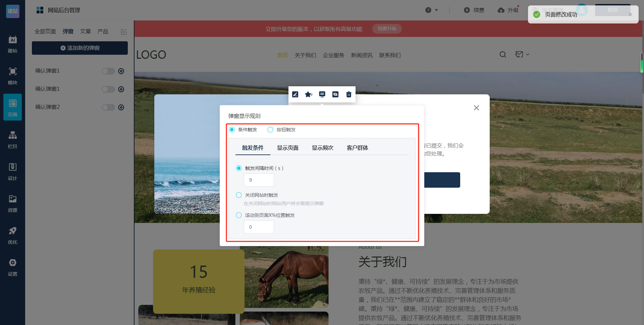This screenshot has height=325, width=644.
Task: Open settings icon for first 确认弹窗1
Action: coord(121,71)
